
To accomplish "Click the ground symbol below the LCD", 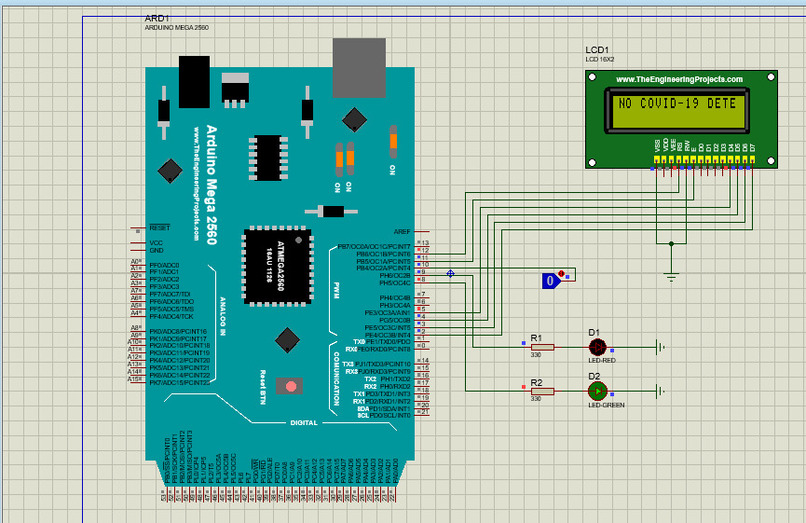I will click(671, 277).
